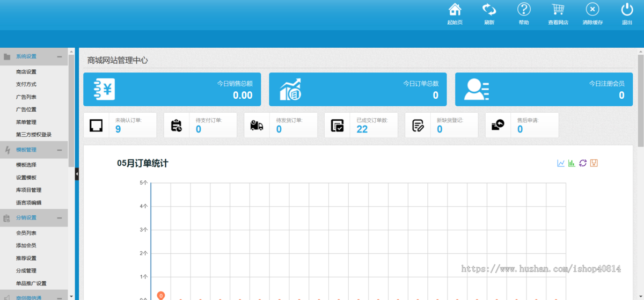The width and height of the screenshot is (644, 300).
Task: Open 广告位置 in the sidebar
Action: point(26,109)
